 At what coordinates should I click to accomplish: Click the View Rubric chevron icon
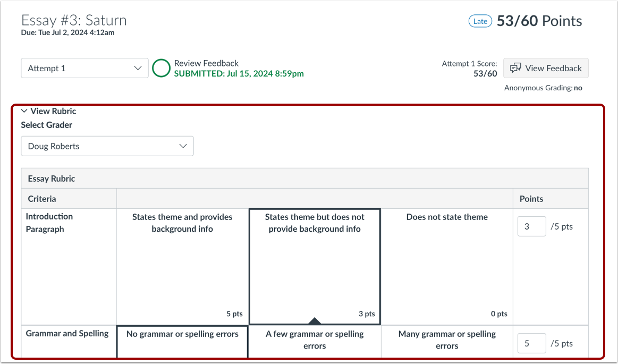point(24,111)
